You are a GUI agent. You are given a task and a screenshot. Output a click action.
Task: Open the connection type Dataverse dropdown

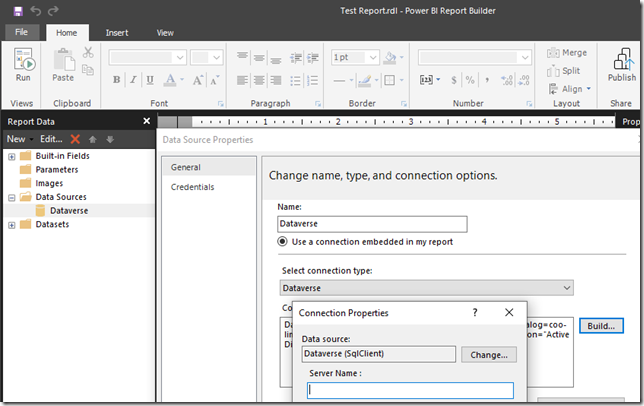pos(427,288)
